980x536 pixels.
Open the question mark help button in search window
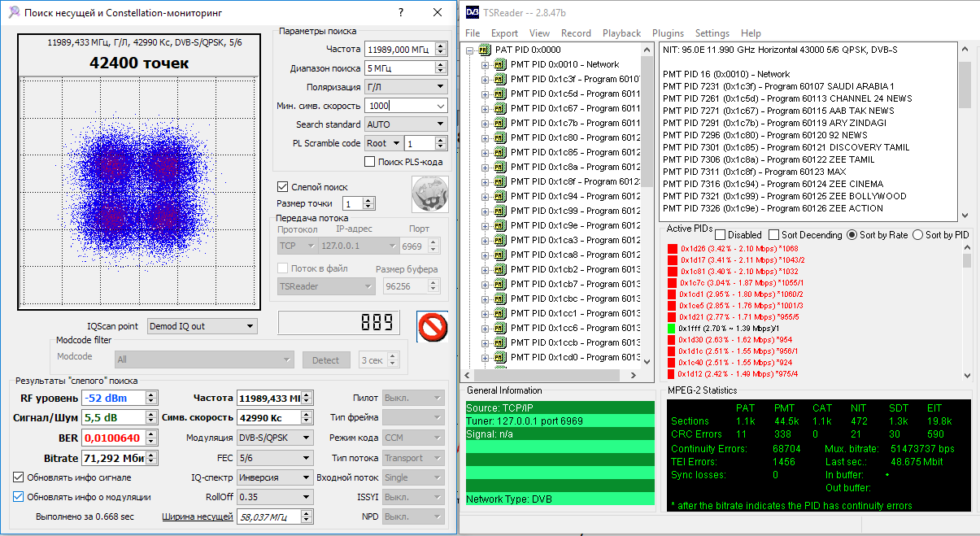point(401,13)
